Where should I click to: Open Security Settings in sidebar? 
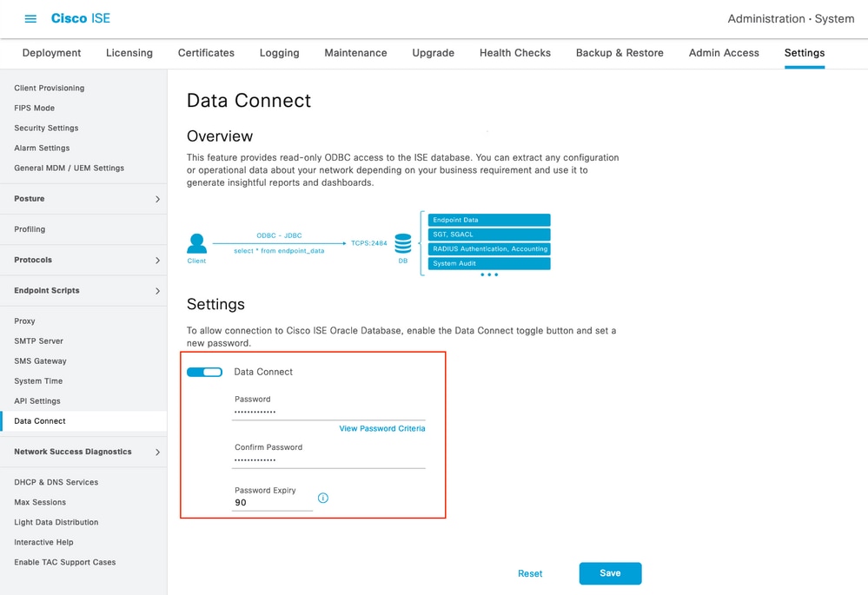[47, 128]
